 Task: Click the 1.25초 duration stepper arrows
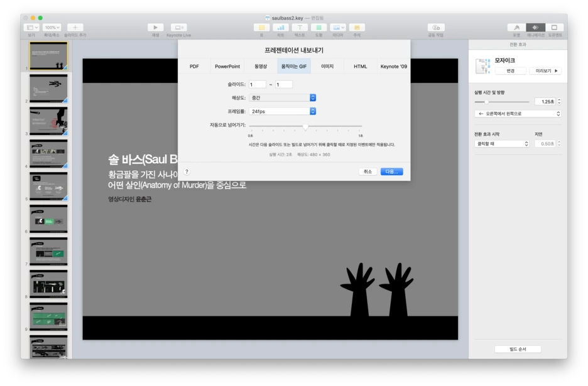click(559, 102)
